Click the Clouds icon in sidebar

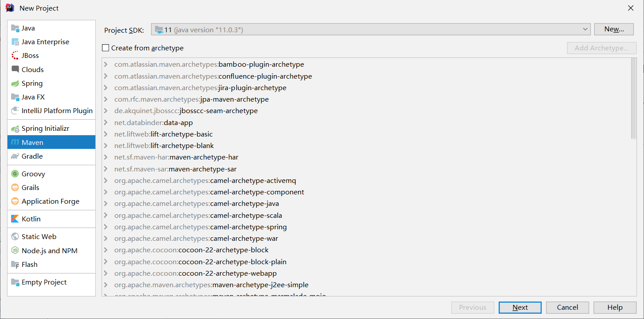[15, 69]
